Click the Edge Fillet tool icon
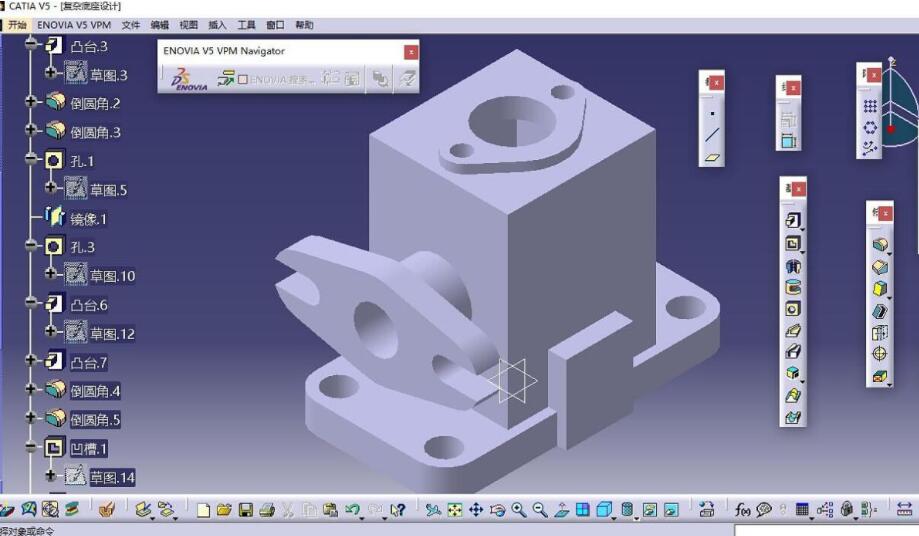919x536 pixels. click(x=880, y=244)
